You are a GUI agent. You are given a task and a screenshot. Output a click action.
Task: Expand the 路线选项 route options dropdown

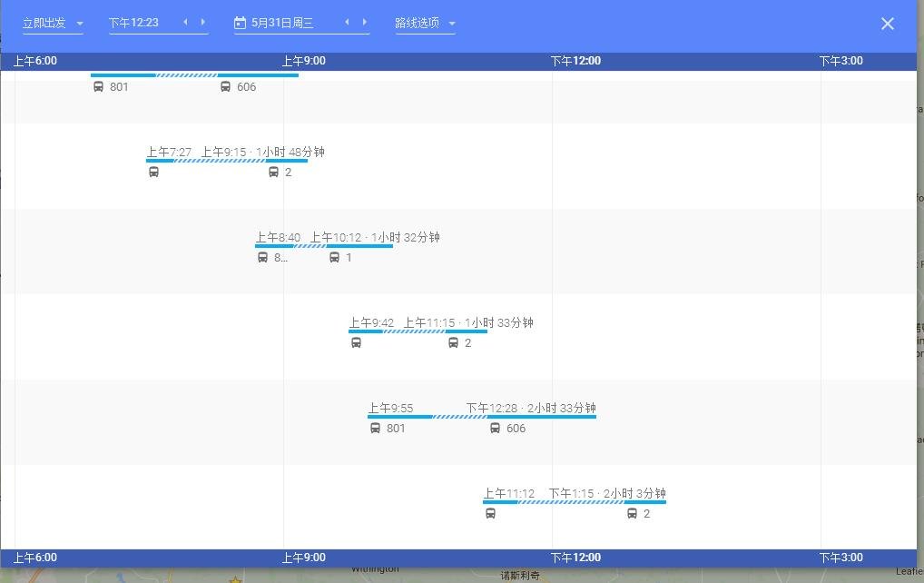point(425,24)
